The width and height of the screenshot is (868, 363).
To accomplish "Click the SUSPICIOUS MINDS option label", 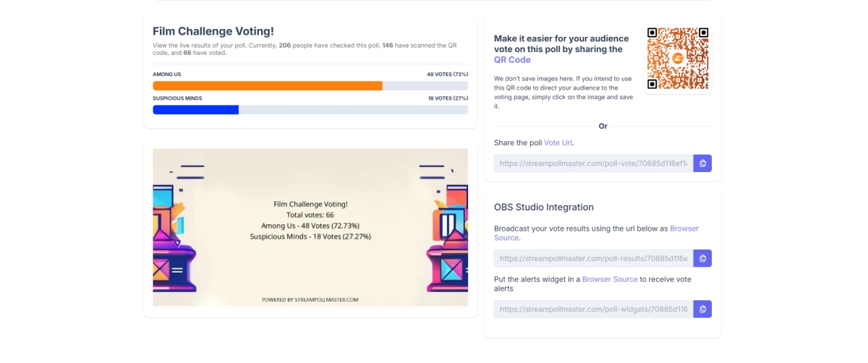I will click(177, 98).
